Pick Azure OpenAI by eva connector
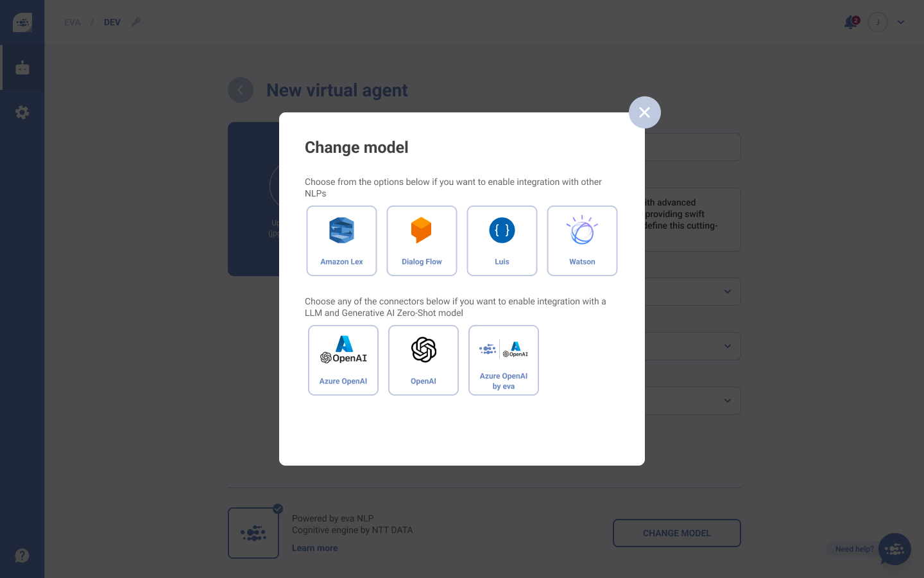This screenshot has width=924, height=578. (x=504, y=360)
